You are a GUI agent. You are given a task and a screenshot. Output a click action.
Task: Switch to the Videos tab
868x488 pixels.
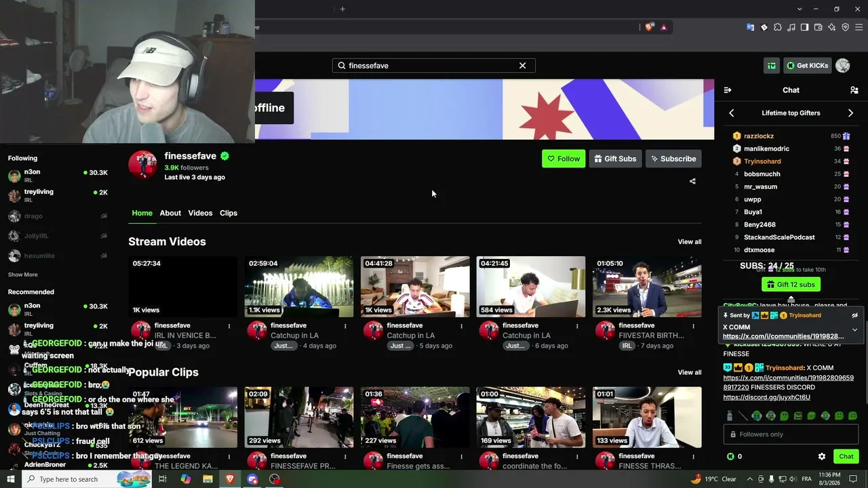[200, 213]
